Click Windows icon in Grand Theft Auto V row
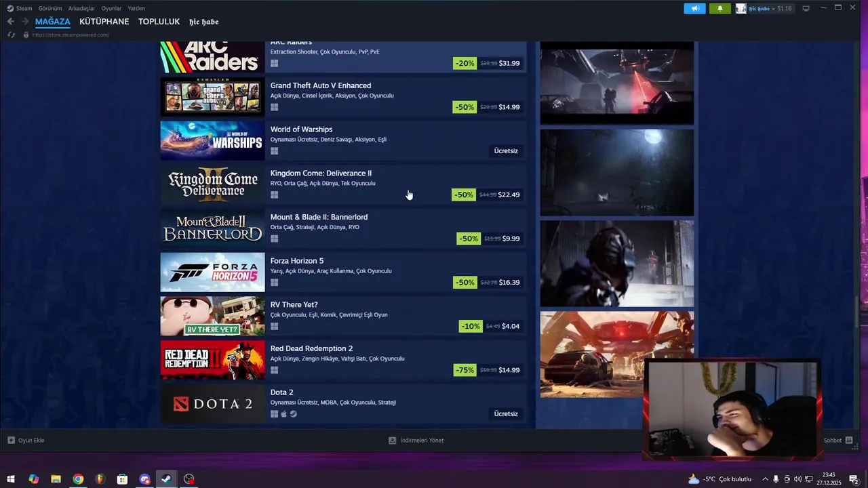Viewport: 868px width, 488px height. click(x=274, y=107)
